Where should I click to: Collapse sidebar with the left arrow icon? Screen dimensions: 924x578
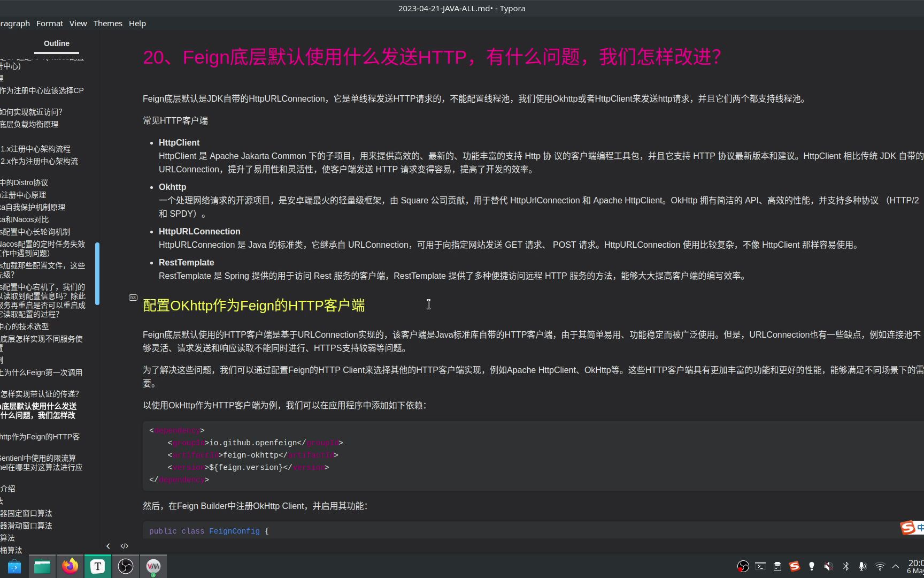pyautogui.click(x=108, y=546)
